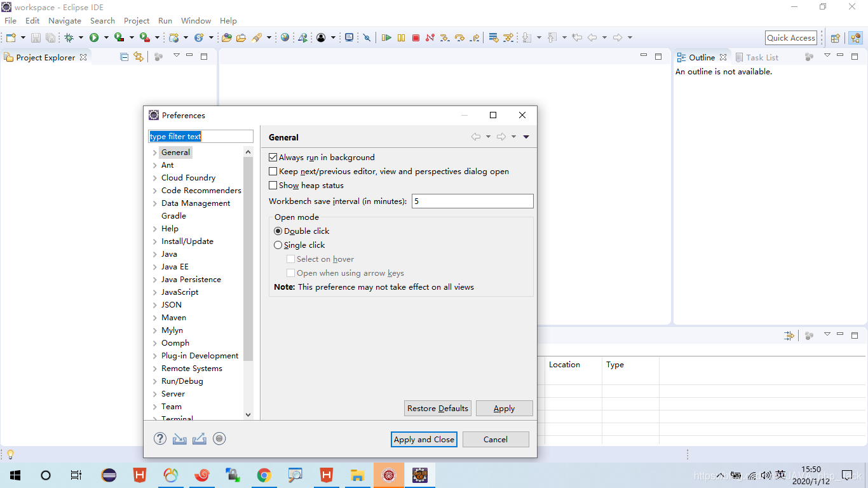Image resolution: width=868 pixels, height=488 pixels.
Task: Click the Oomph preference recorder icon
Action: click(219, 438)
